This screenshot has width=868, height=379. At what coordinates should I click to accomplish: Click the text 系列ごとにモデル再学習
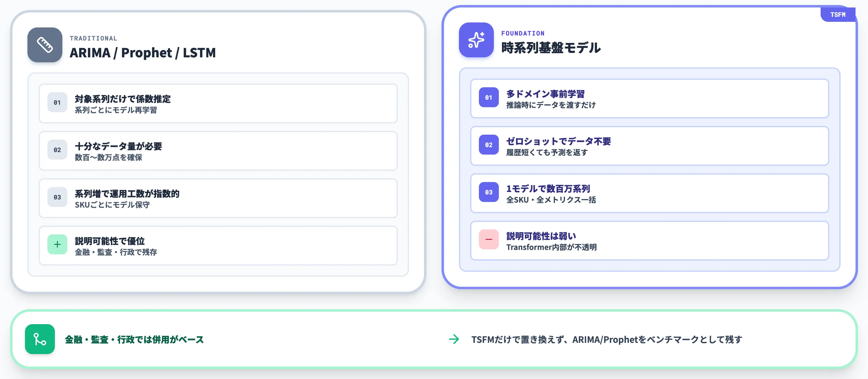click(x=116, y=110)
